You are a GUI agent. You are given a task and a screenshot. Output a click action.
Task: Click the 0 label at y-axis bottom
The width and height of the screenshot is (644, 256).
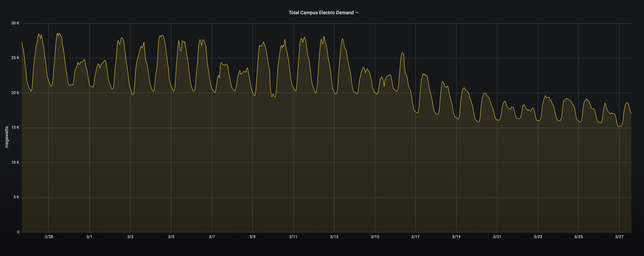coord(18,232)
